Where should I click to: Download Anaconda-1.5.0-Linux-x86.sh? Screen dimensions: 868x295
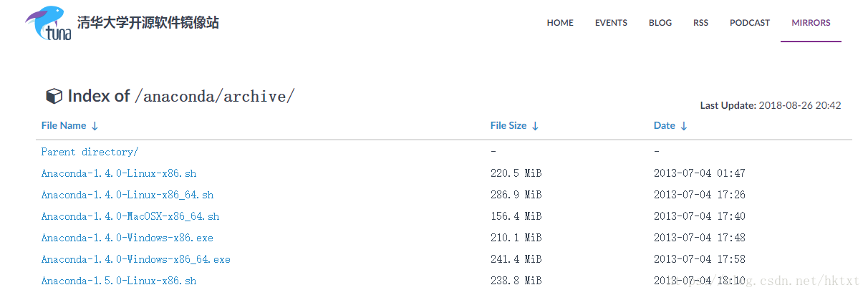pyautogui.click(x=118, y=281)
